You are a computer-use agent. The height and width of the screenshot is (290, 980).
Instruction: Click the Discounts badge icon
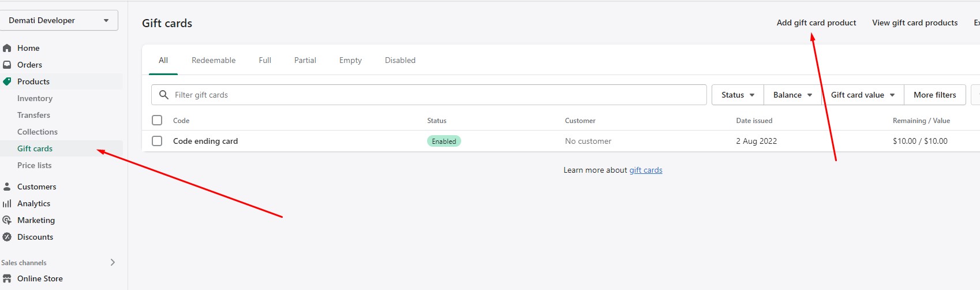tap(7, 237)
